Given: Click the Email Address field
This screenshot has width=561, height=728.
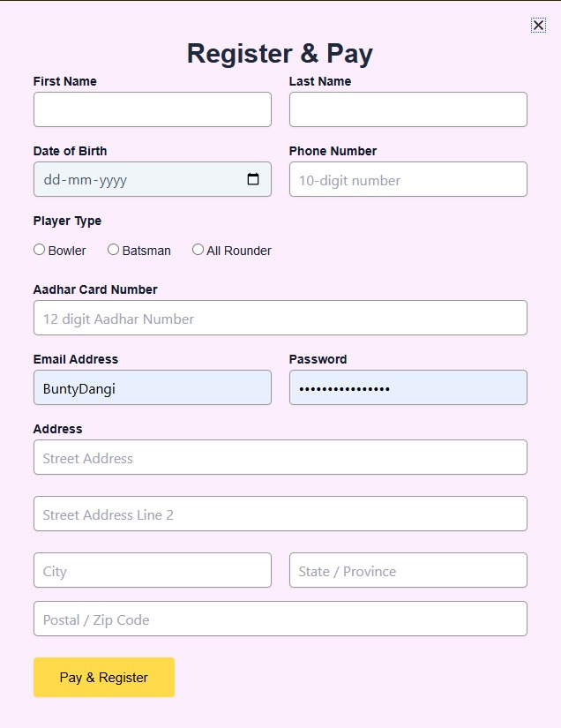Looking at the screenshot, I should point(153,387).
